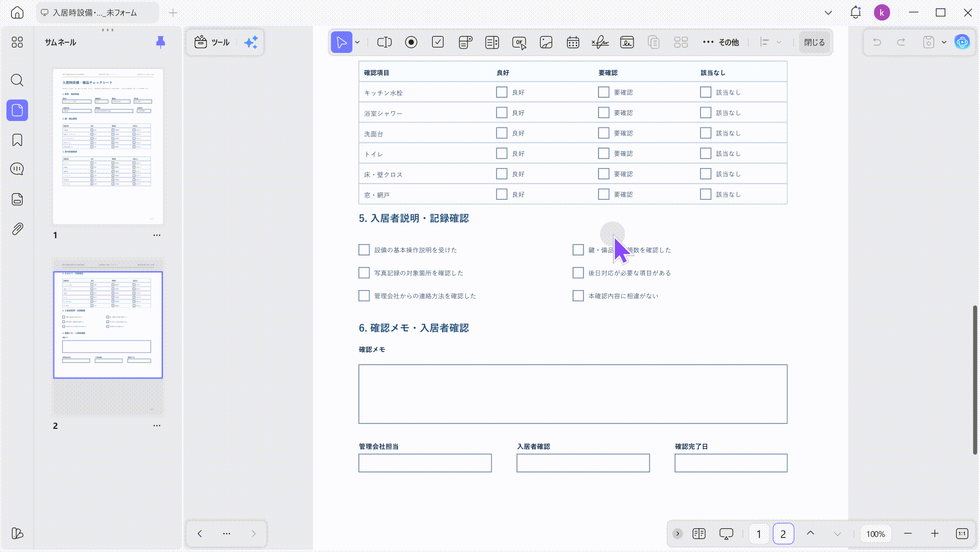The width and height of the screenshot is (980, 552).
Task: Select the image field tool
Action: coord(546,42)
